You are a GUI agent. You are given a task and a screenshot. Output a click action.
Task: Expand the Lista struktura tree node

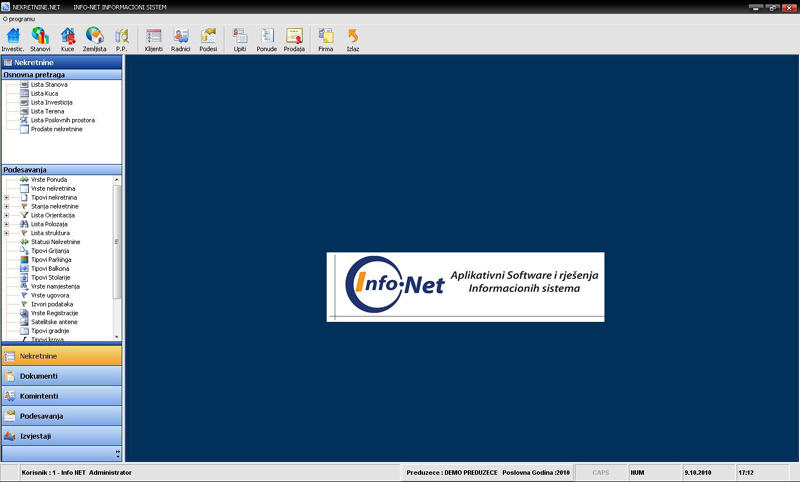(x=7, y=233)
